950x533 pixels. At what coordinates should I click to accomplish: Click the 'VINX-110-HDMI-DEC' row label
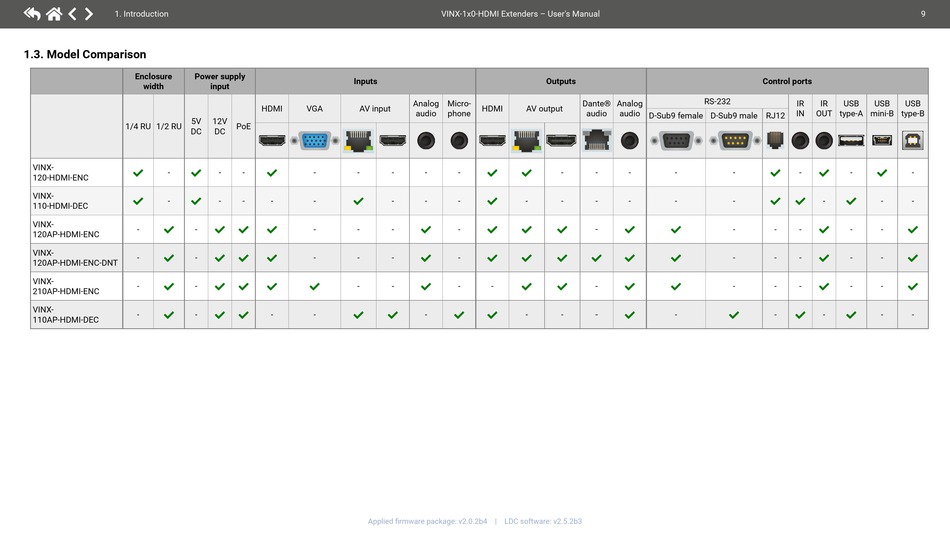pos(61,201)
